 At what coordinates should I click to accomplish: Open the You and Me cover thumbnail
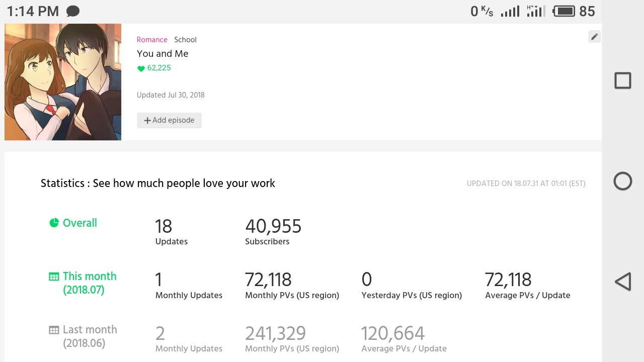coord(63,82)
